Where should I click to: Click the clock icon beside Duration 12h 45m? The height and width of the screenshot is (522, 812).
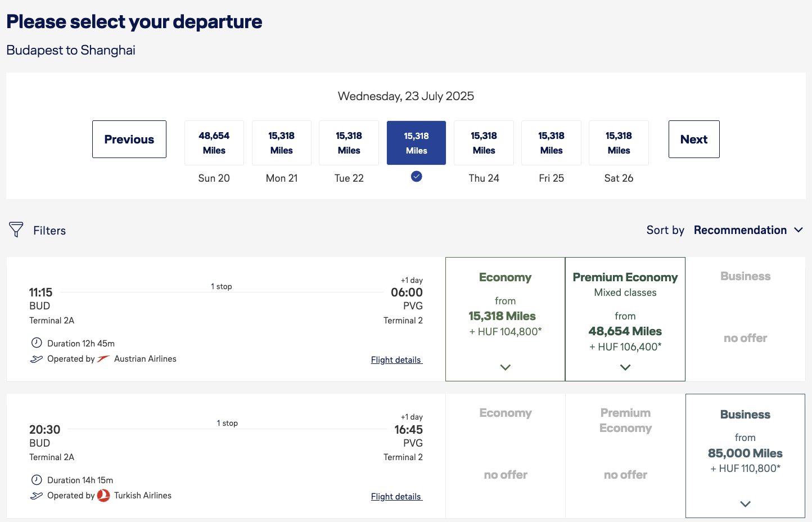[x=37, y=343]
